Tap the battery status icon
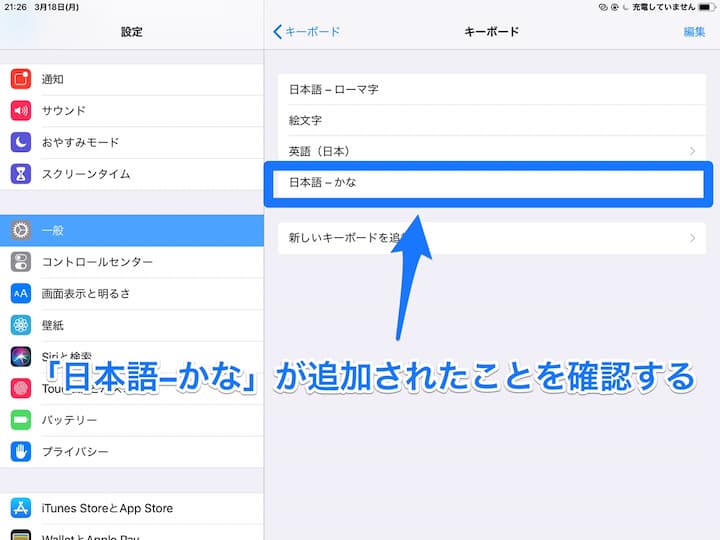This screenshot has width=720, height=540. pyautogui.click(x=705, y=7)
